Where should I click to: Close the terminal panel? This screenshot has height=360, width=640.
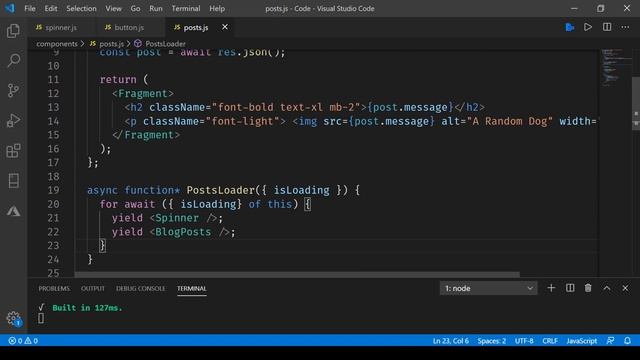tap(625, 288)
